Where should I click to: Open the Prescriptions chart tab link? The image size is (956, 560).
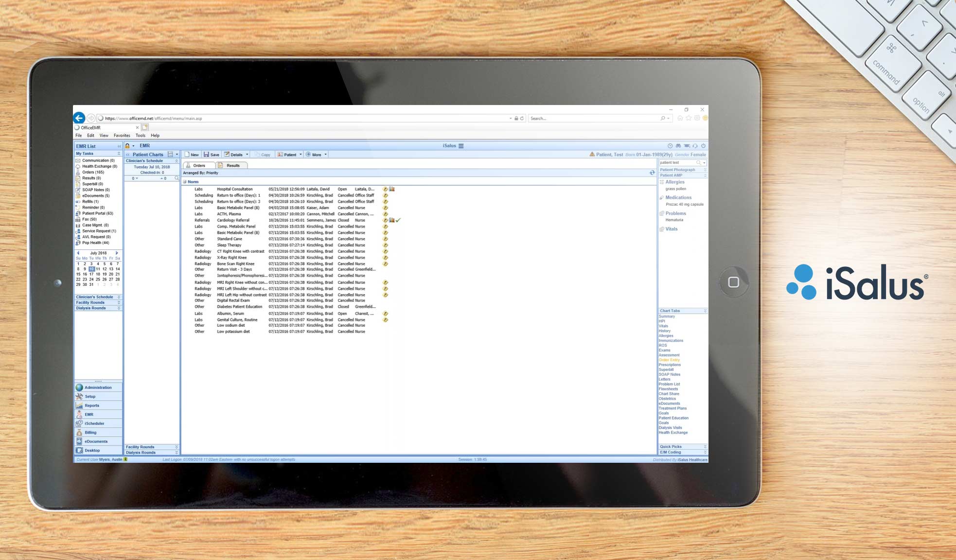pyautogui.click(x=670, y=365)
